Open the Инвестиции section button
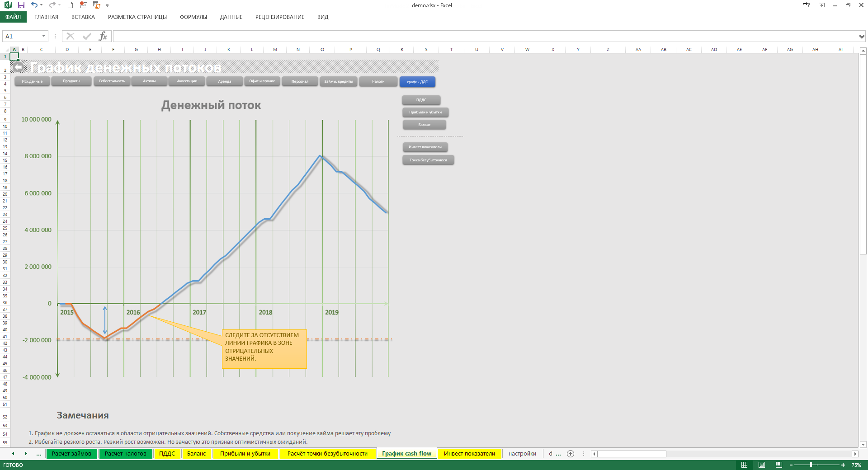Viewport: 868px width, 470px height. tap(187, 81)
